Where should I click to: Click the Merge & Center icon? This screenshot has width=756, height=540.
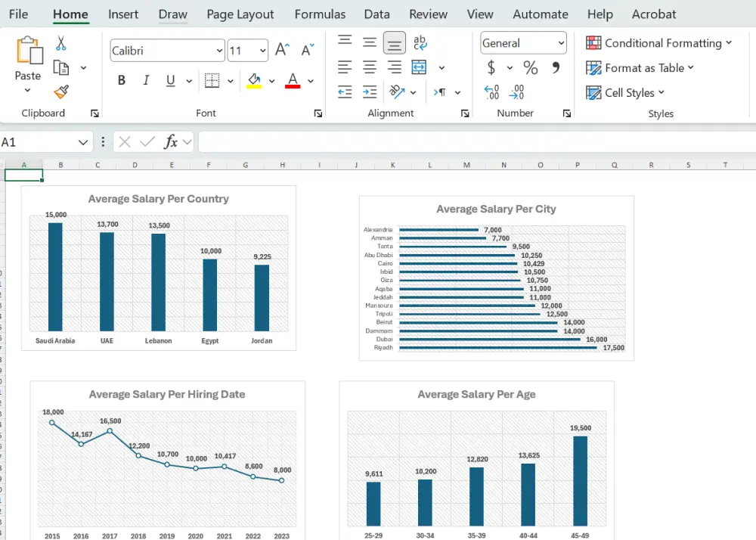tap(419, 67)
